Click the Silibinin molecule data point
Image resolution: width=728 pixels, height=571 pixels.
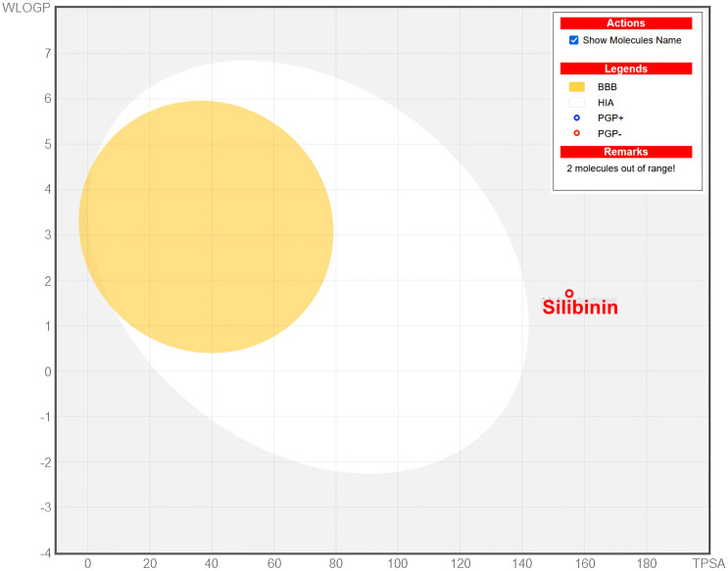569,293
